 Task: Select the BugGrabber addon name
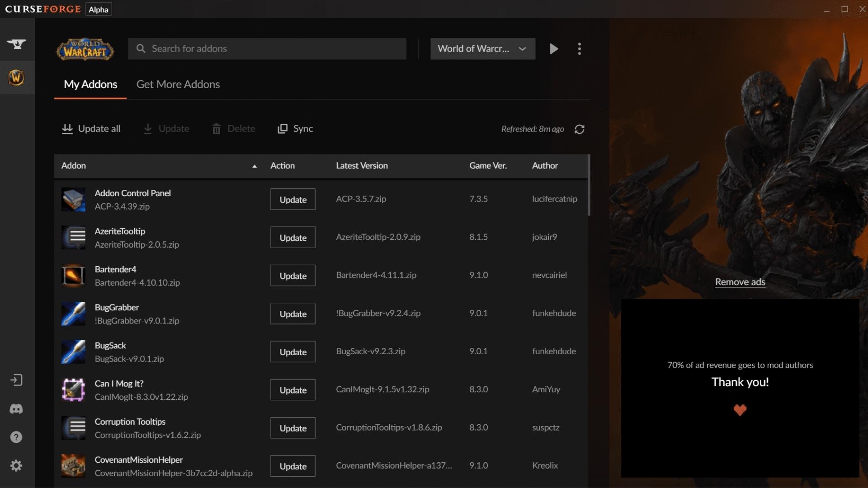click(117, 307)
